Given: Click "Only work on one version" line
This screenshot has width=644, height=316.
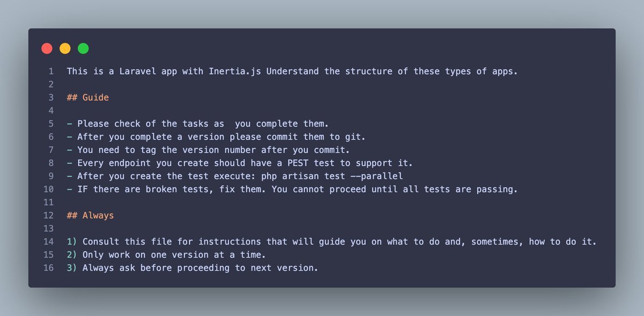Looking at the screenshot, I should tap(174, 255).
